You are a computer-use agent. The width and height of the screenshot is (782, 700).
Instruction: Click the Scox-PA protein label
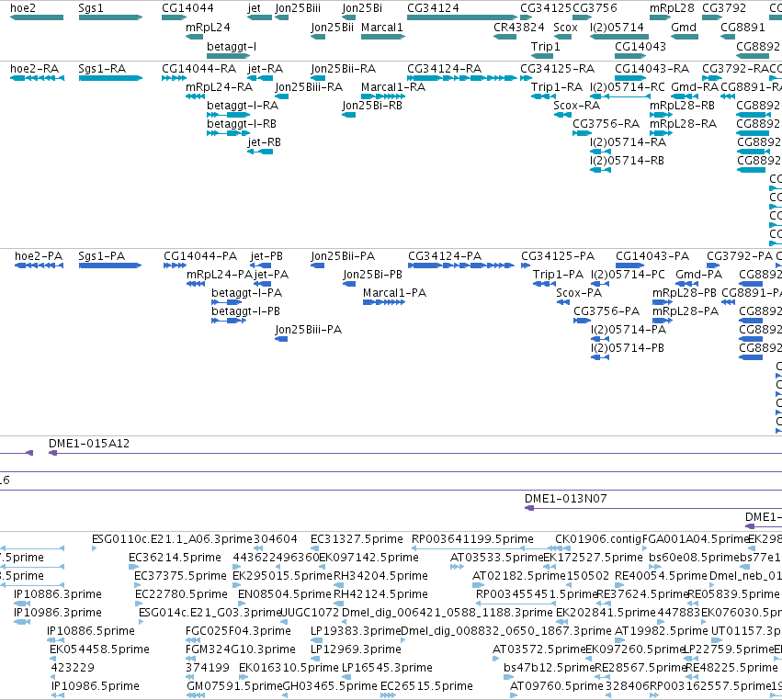click(579, 293)
